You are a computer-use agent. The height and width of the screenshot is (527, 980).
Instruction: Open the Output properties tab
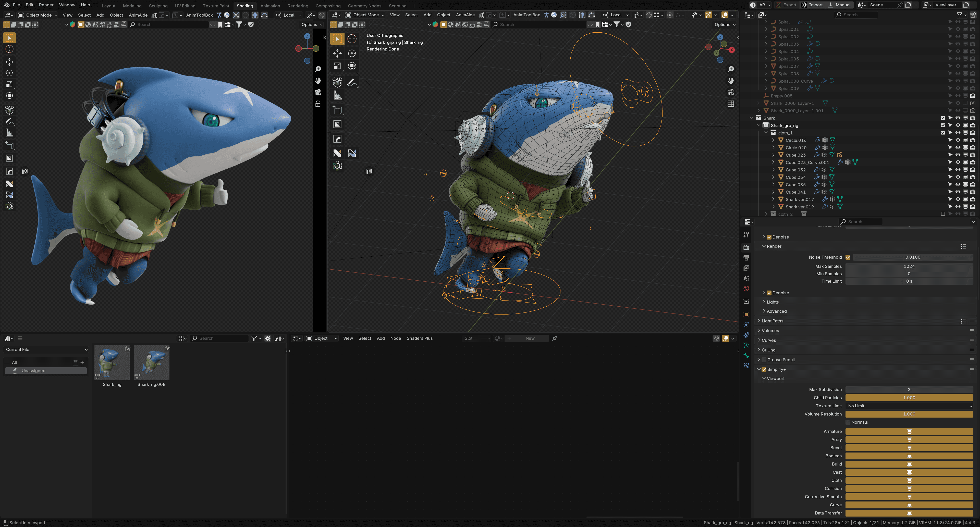pyautogui.click(x=746, y=258)
